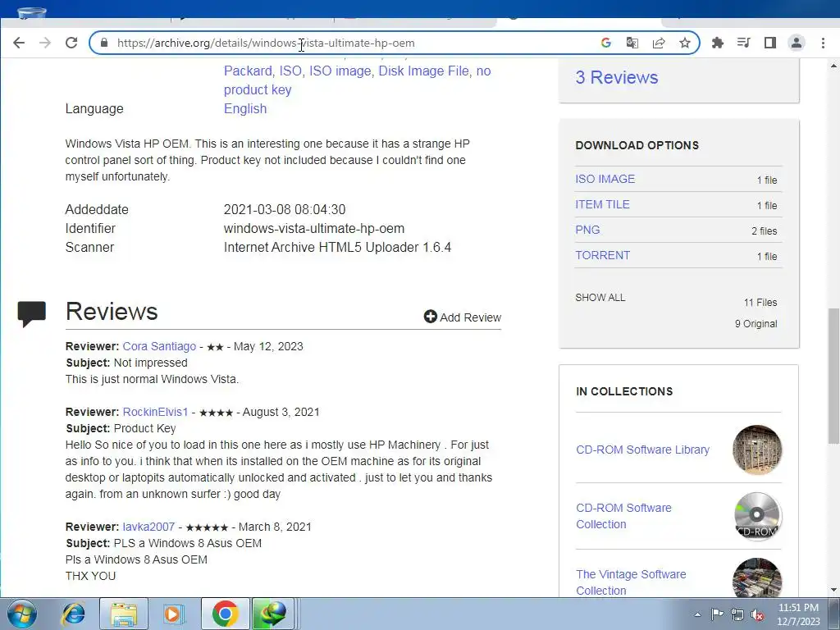Image resolution: width=840 pixels, height=630 pixels.
Task: Download the ISO IMAGE file
Action: click(x=605, y=179)
